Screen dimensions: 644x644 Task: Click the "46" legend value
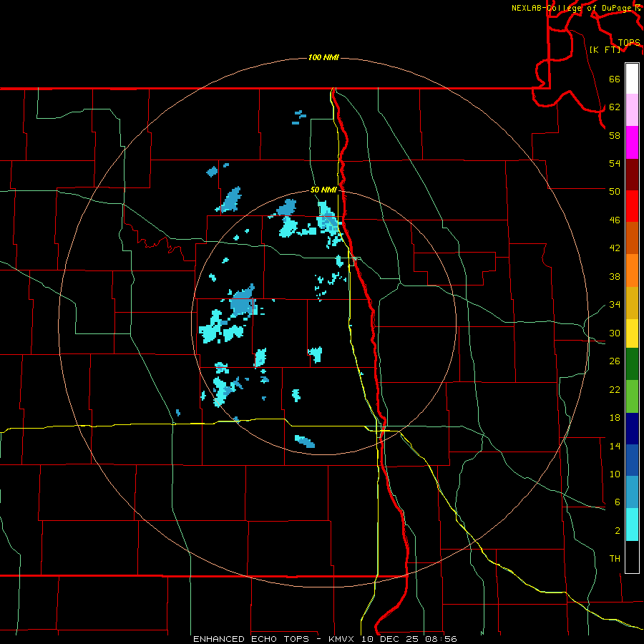pyautogui.click(x=615, y=220)
